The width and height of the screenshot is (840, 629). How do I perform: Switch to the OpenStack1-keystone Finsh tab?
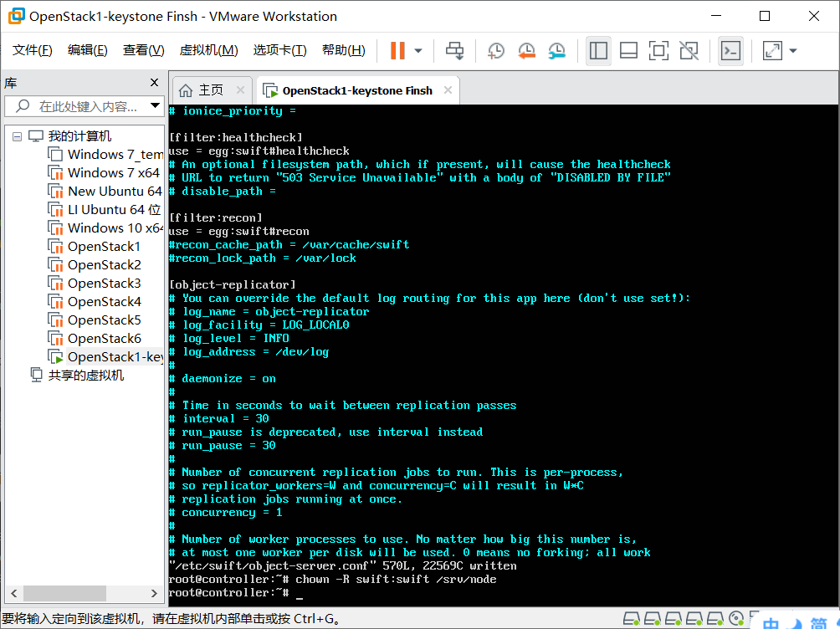pos(356,90)
